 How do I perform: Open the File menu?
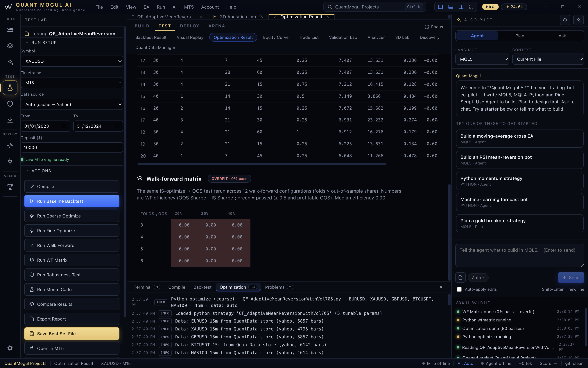pyautogui.click(x=99, y=7)
